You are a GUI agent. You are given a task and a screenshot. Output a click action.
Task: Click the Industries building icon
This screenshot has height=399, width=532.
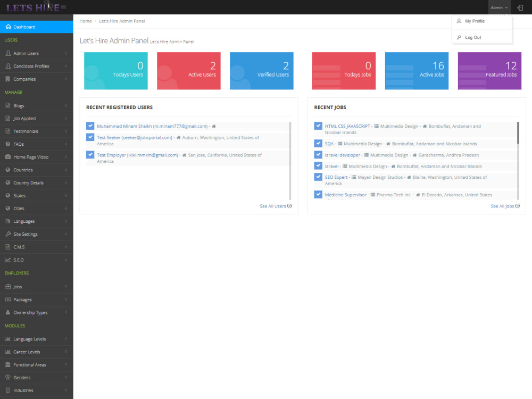click(x=8, y=390)
